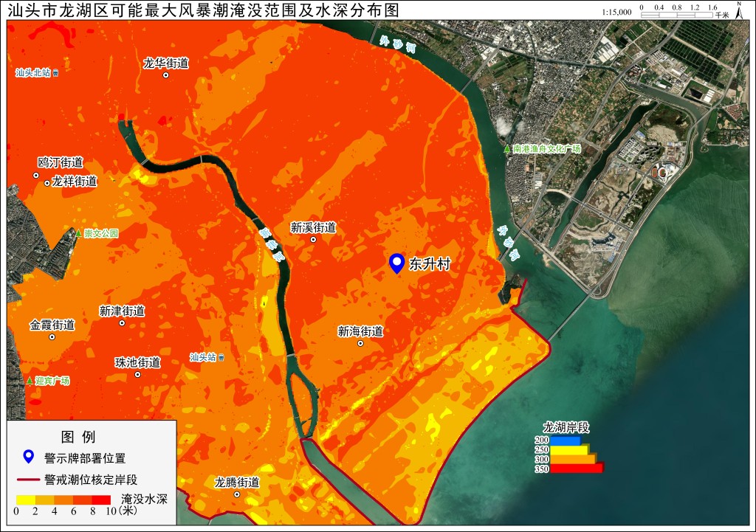Click the 千米 unit label on the scale bar
The image size is (756, 532).
click(722, 15)
